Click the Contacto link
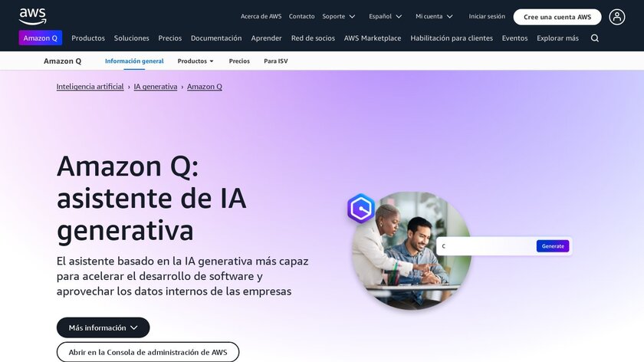644x362 pixels. click(301, 16)
